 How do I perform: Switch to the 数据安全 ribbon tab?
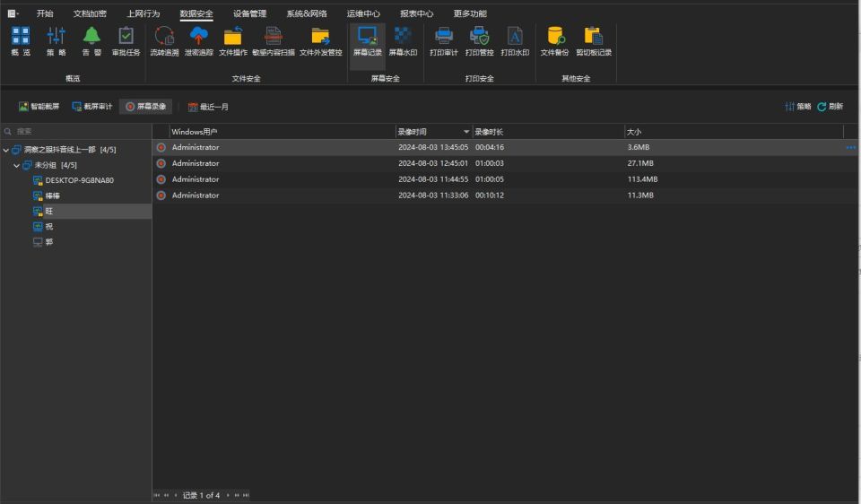196,13
